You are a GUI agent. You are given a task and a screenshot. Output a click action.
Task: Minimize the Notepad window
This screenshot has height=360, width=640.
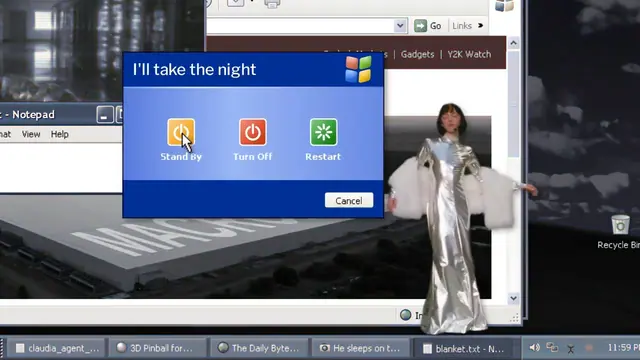pos(105,115)
